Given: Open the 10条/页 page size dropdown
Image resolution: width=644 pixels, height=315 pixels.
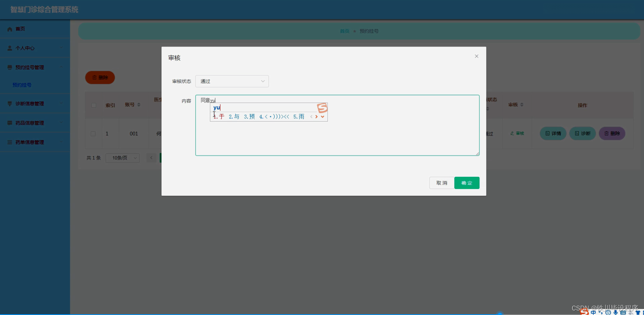Looking at the screenshot, I should click(123, 158).
